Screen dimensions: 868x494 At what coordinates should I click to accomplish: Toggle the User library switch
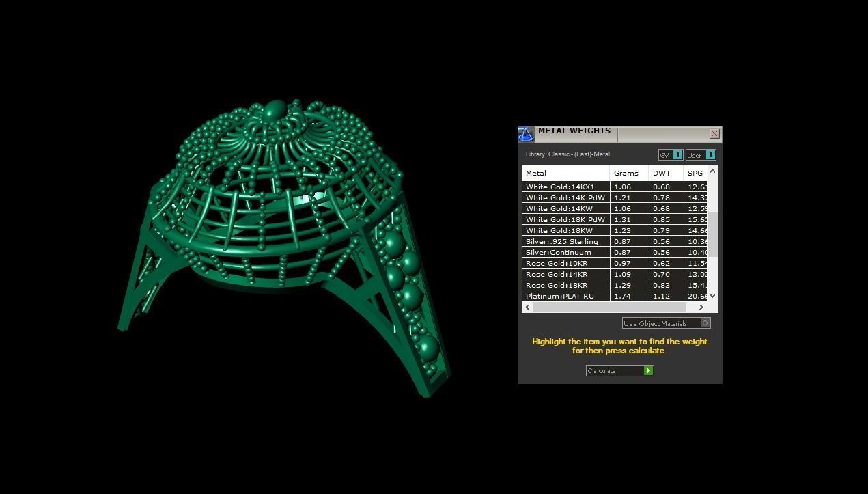[701, 155]
